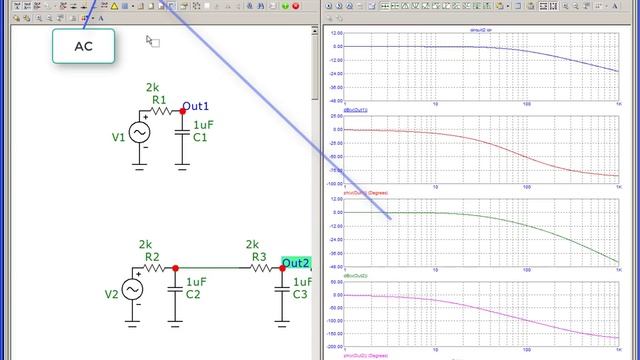Image resolution: width=640 pixels, height=360 pixels.
Task: Click the schematic scrollbar up arrow
Action: [x=315, y=31]
